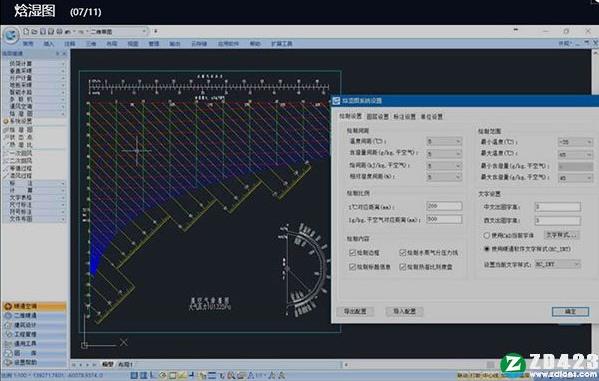
Task: Select 使用Cad当前字体 radio button
Action: [x=486, y=235]
